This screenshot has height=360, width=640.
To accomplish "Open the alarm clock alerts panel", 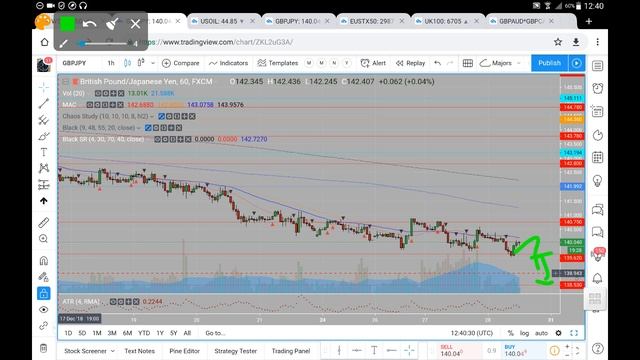I will tap(598, 88).
